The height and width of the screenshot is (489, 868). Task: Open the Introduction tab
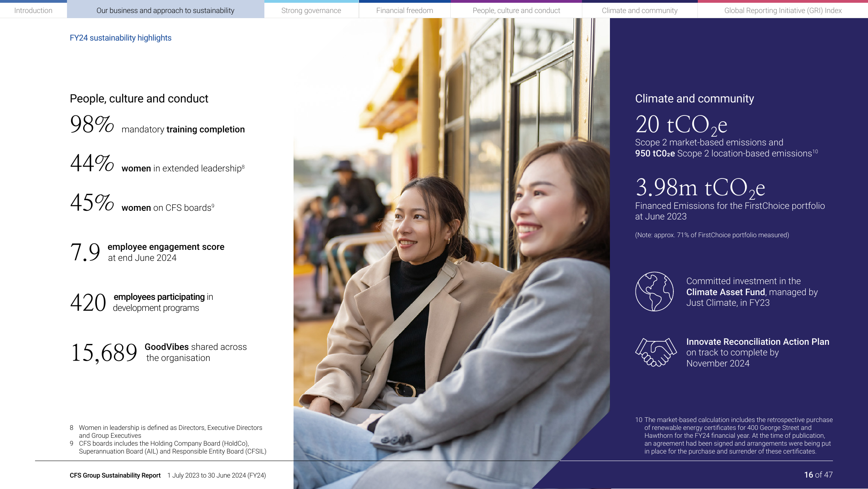[x=33, y=10]
